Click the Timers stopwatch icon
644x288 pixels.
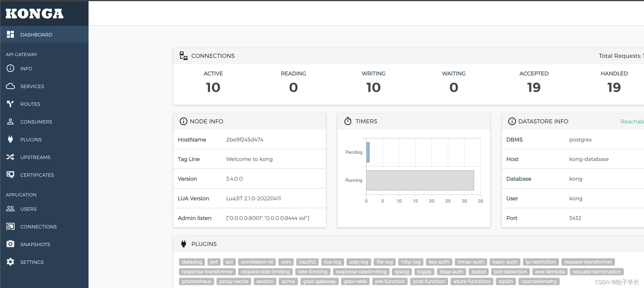tap(348, 121)
